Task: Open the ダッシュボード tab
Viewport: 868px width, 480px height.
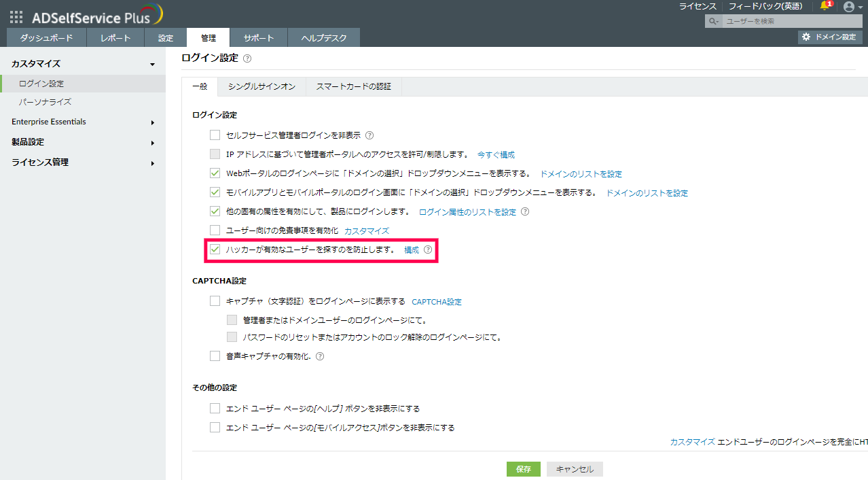Action: (x=46, y=38)
